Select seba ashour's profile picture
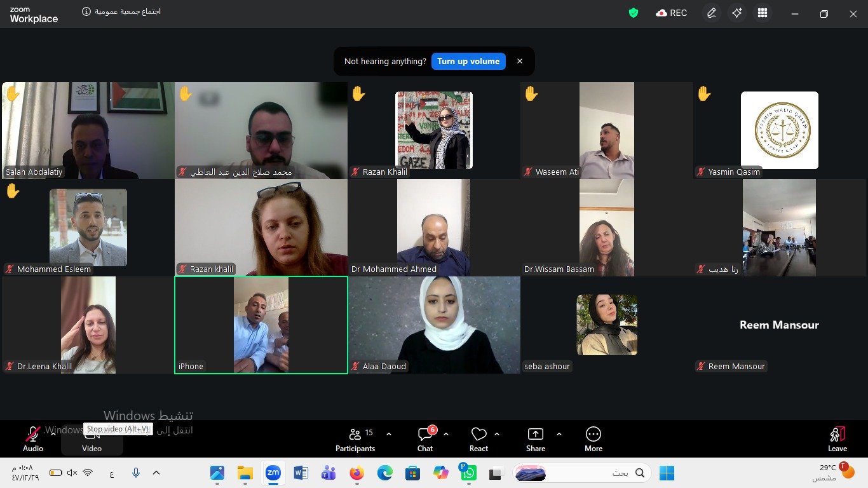 coord(607,325)
